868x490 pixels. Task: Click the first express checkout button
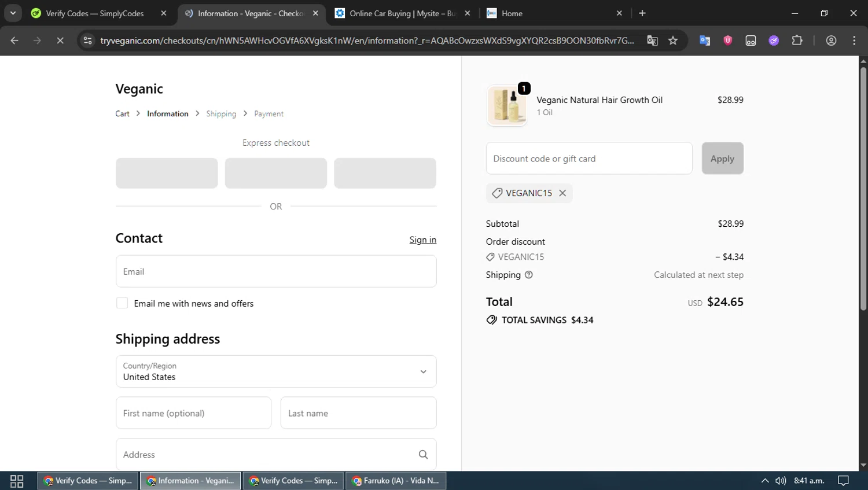167,173
